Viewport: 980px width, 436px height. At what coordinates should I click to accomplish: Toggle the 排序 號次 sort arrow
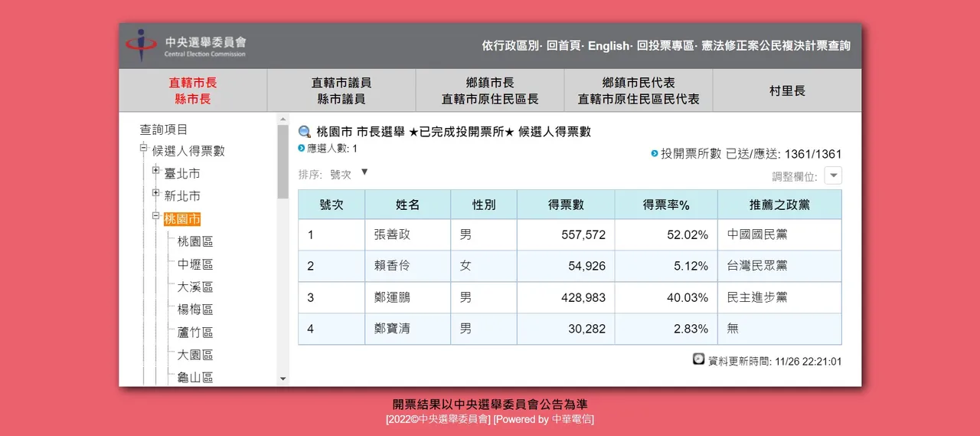[364, 172]
